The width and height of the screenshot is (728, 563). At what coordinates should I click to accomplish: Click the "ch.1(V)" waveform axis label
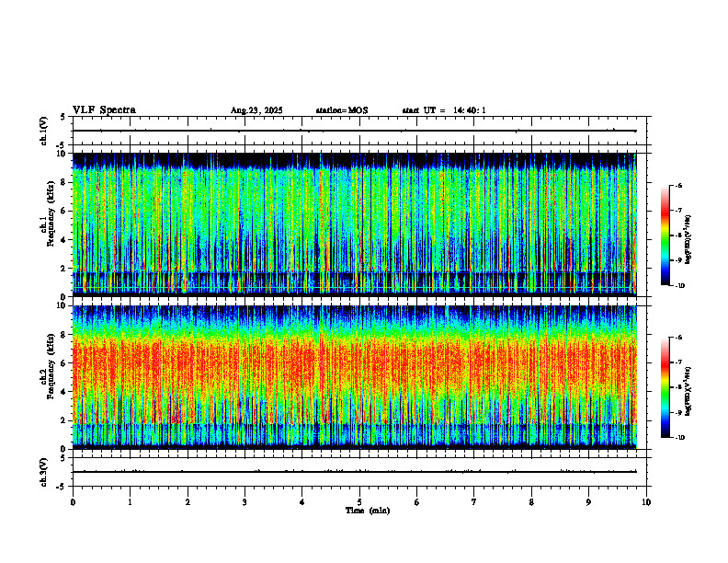click(44, 131)
